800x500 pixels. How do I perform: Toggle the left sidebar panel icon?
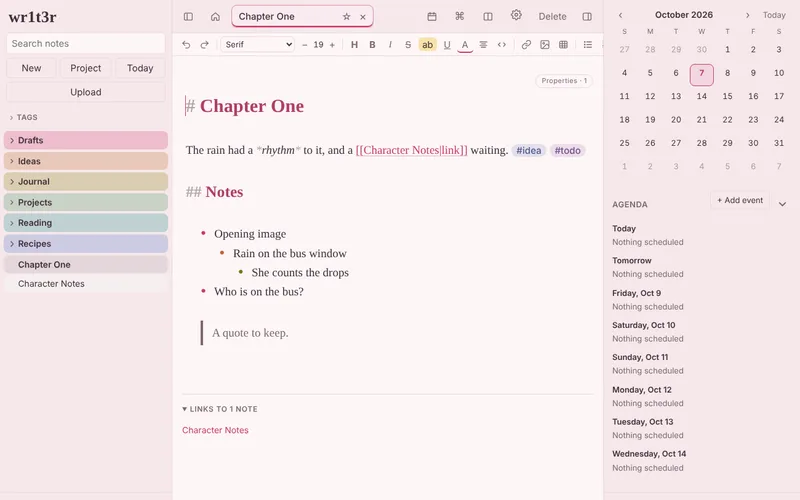(x=188, y=16)
